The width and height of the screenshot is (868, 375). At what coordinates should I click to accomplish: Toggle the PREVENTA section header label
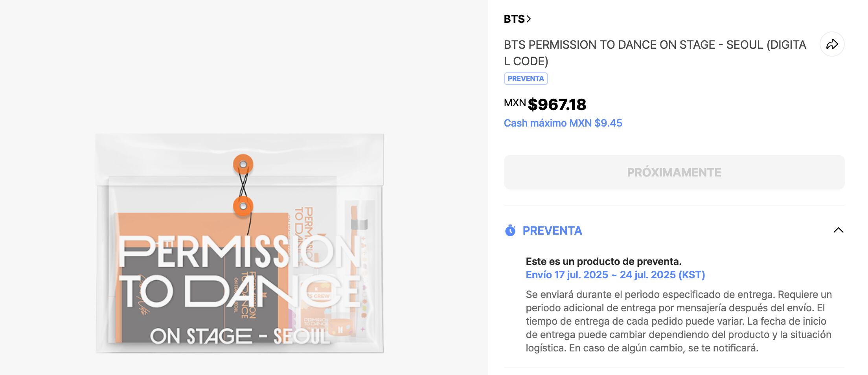coord(552,231)
